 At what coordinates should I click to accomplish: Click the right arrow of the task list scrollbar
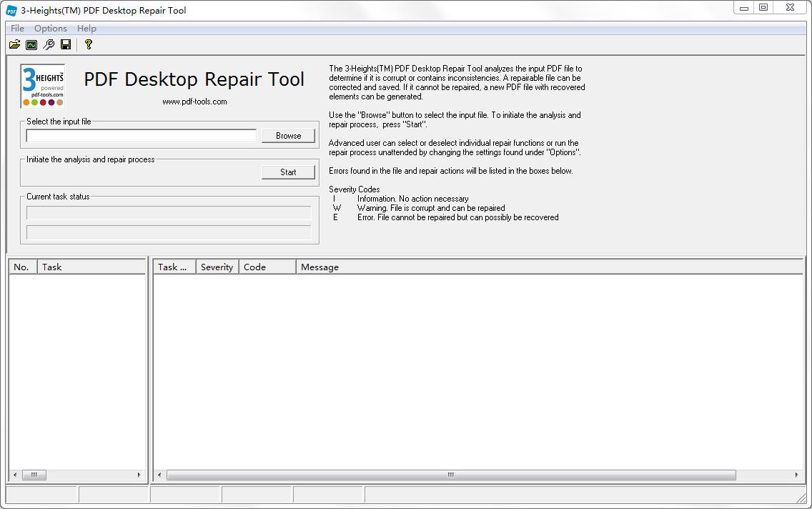[139, 475]
